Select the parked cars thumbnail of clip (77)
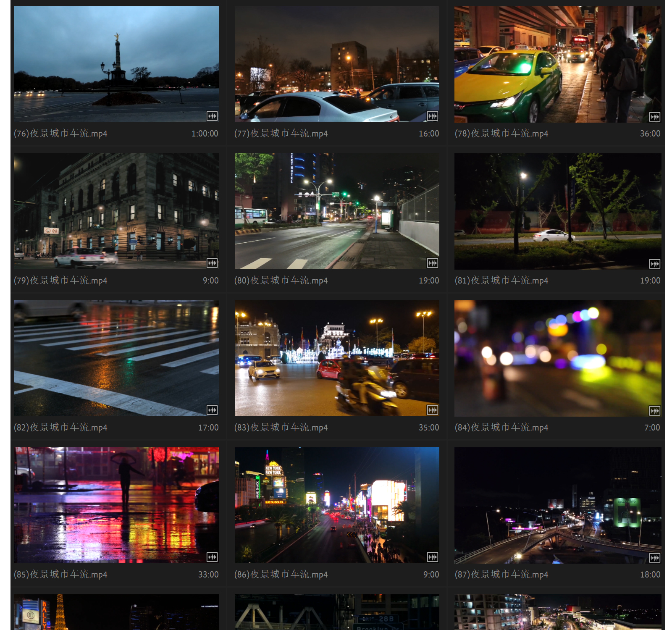This screenshot has height=630, width=672. point(337,64)
